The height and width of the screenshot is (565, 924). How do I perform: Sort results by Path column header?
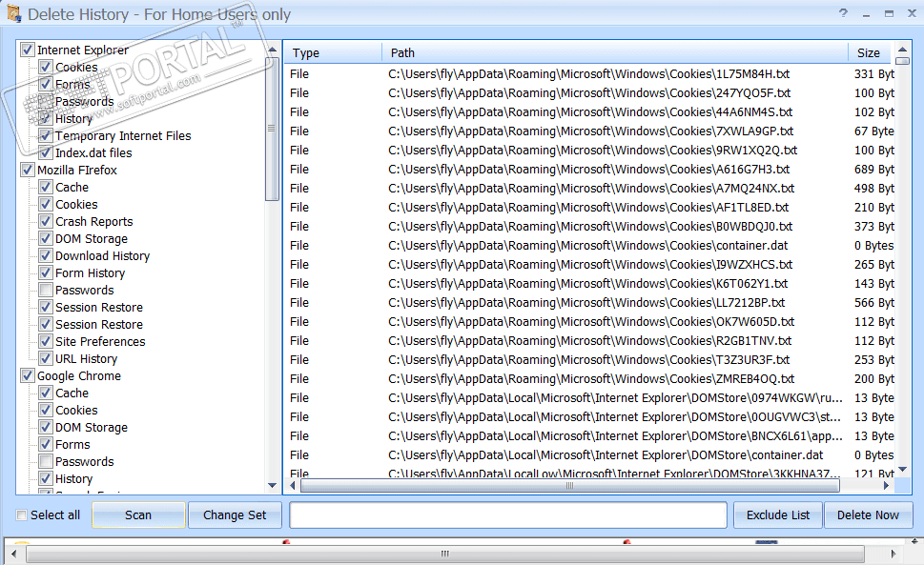pyautogui.click(x=615, y=53)
